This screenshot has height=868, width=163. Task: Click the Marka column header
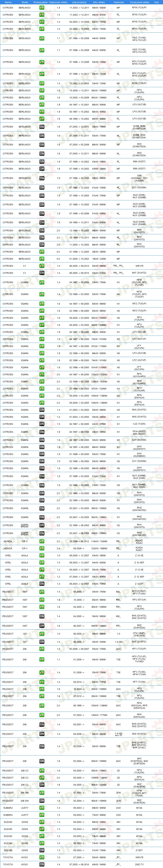[x=8, y=2]
